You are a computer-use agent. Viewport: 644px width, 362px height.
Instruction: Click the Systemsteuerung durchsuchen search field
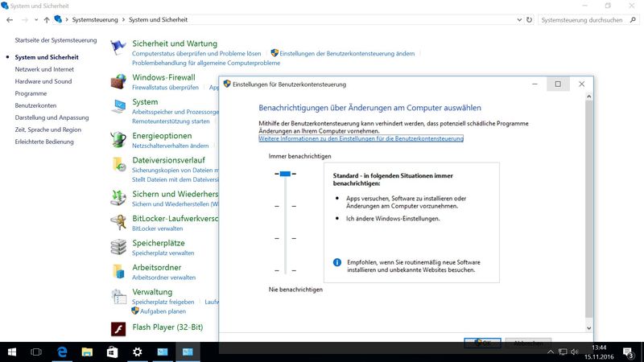(x=584, y=18)
